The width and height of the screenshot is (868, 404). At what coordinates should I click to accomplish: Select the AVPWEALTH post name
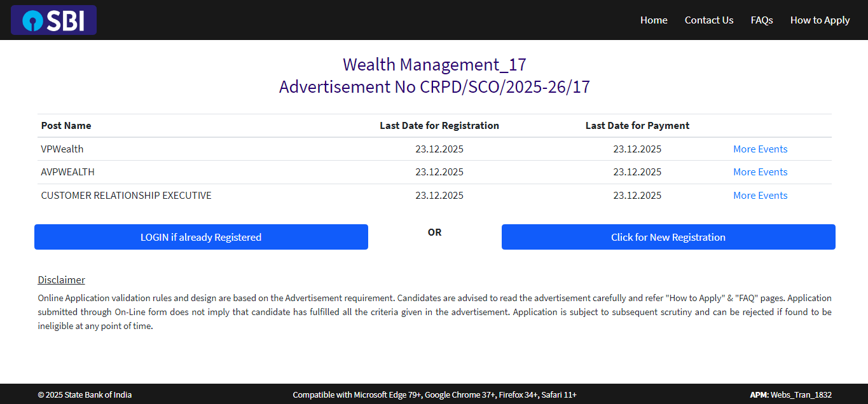(x=67, y=172)
